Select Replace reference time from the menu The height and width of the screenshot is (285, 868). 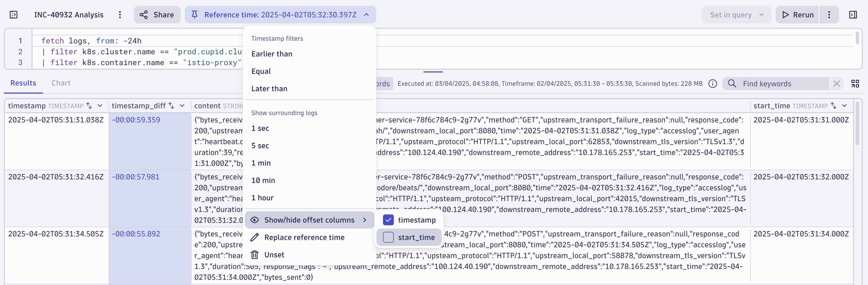click(x=304, y=237)
